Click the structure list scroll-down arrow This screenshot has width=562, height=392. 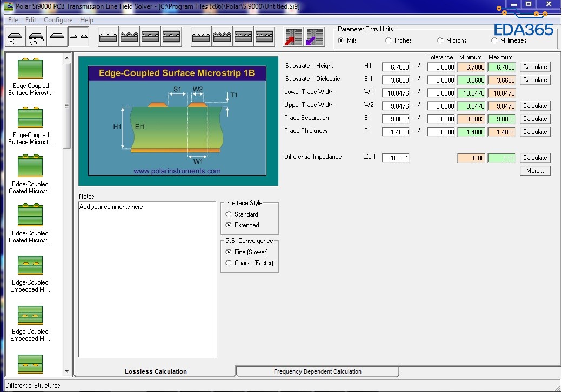(x=68, y=371)
